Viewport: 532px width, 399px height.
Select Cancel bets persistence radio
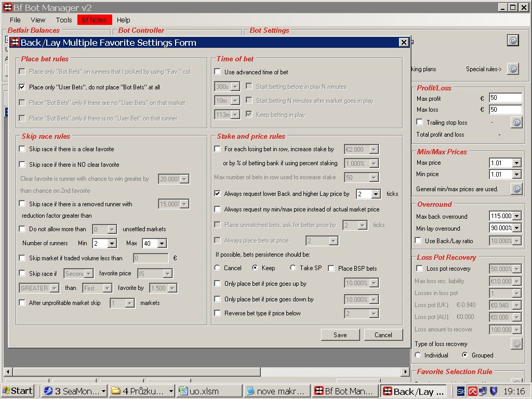[218, 268]
